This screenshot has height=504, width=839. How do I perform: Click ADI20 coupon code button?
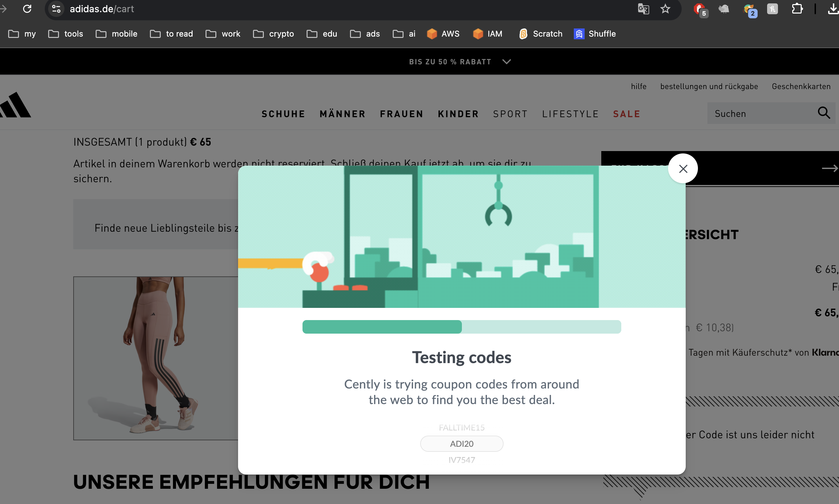462,443
